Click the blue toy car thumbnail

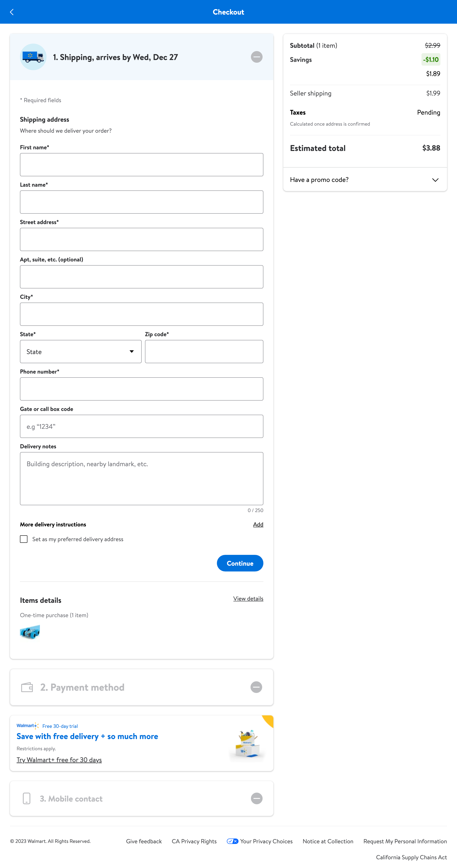pos(30,632)
